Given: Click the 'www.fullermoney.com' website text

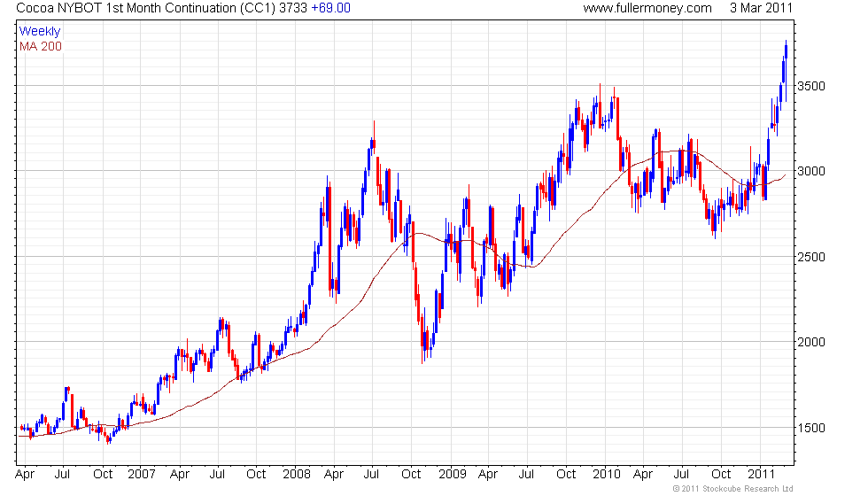Looking at the screenshot, I should 647,8.
